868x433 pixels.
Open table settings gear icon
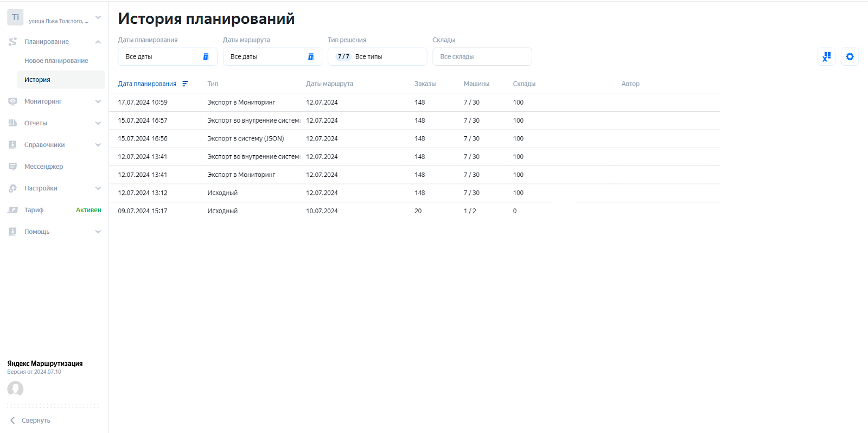[x=850, y=56]
